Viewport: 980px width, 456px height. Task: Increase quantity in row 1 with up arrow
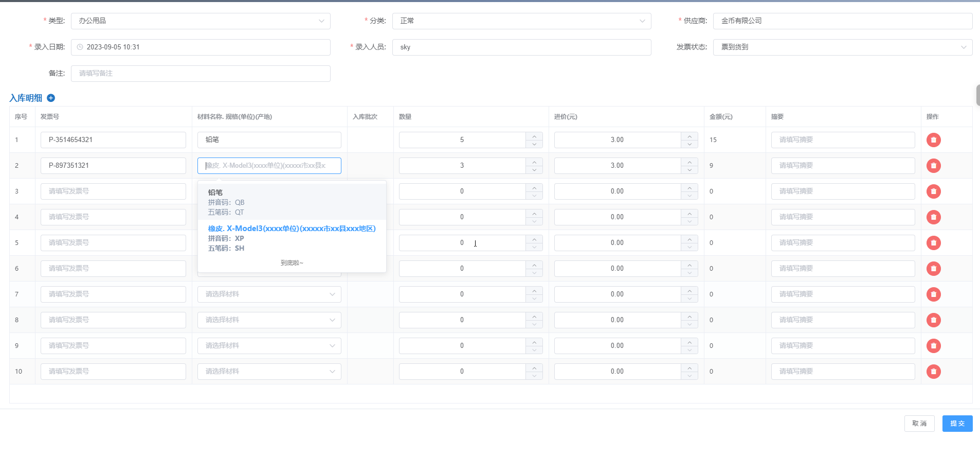point(534,136)
